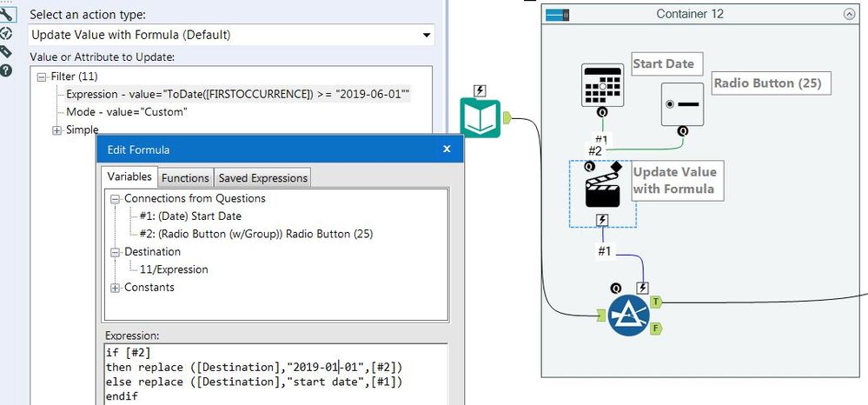
Task: Collapse the Connections from Questions node
Action: click(x=115, y=199)
